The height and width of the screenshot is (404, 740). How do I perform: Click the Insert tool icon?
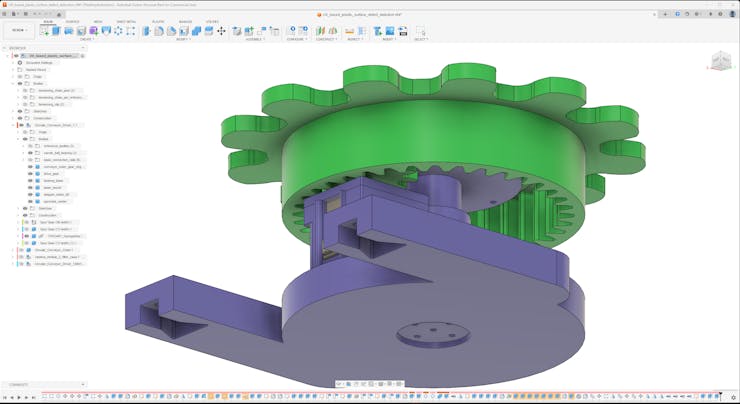(x=378, y=31)
